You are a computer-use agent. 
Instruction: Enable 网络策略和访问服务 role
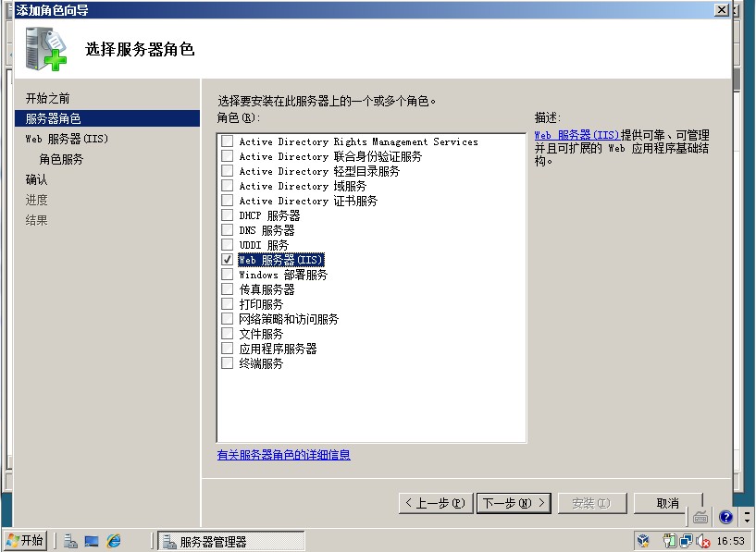click(x=227, y=319)
